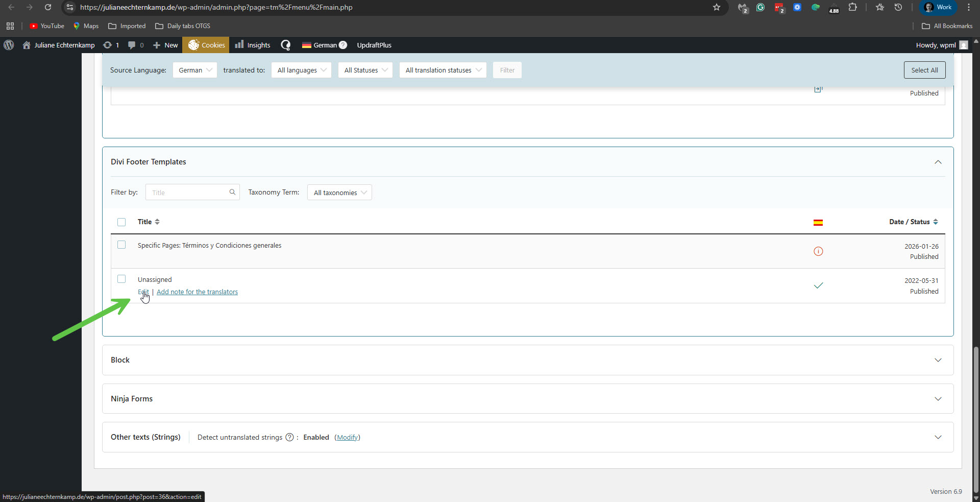This screenshot has width=980, height=502.
Task: Click the Filter button
Action: (507, 70)
